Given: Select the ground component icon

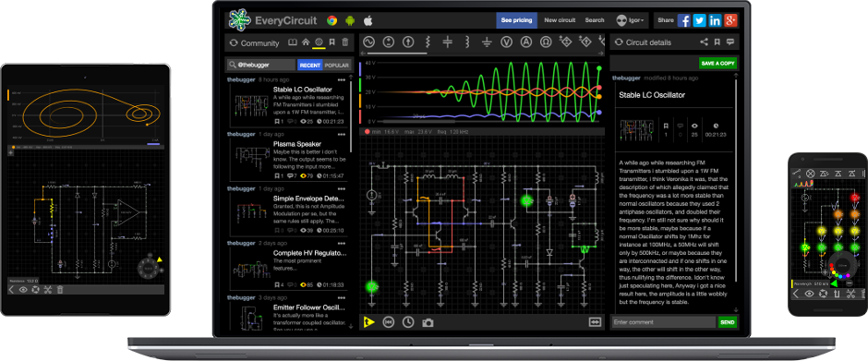Looking at the screenshot, I should (x=487, y=42).
